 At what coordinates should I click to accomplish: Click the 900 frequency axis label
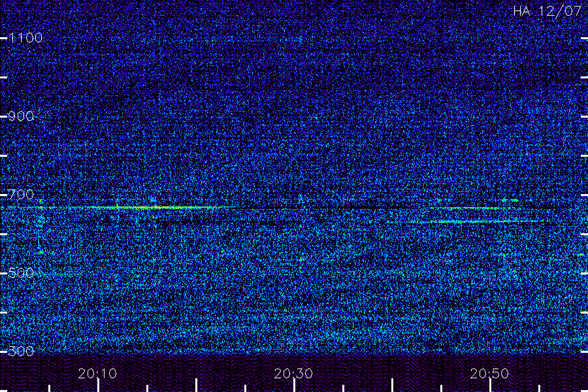21,116
